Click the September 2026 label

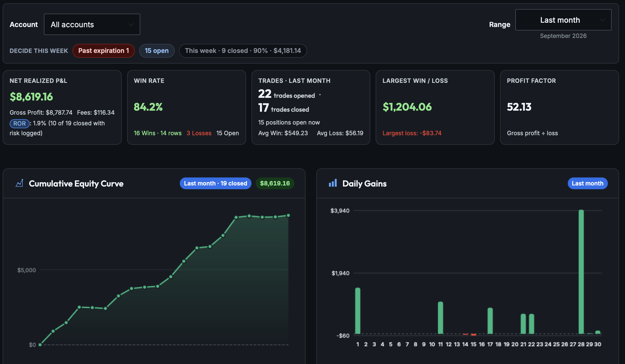563,36
